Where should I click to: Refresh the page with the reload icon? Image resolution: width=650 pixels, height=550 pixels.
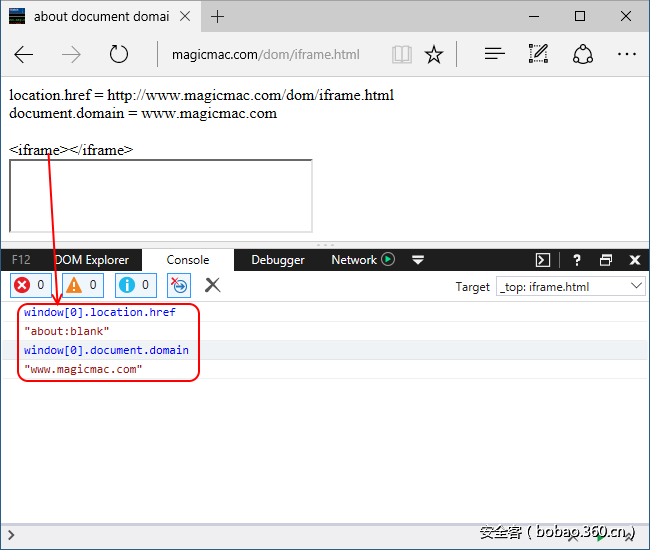119,55
